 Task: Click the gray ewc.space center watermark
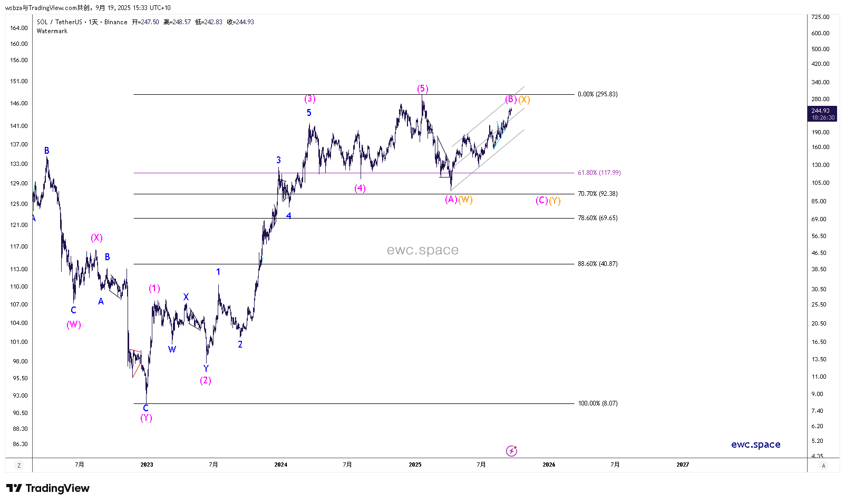point(422,250)
